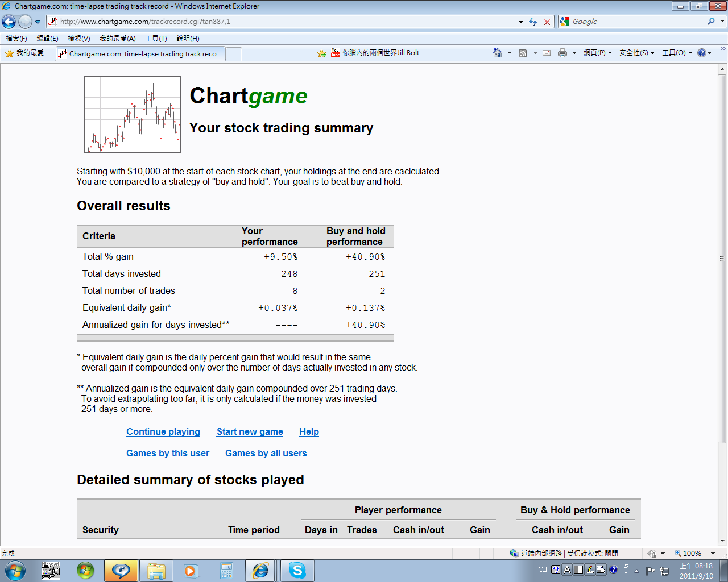
Task: Click the magnifier search button
Action: click(711, 22)
